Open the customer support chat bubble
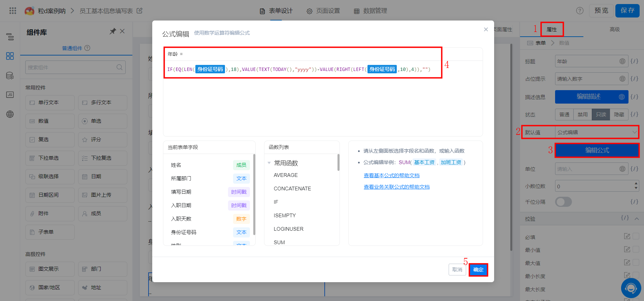The width and height of the screenshot is (644, 301). (x=631, y=288)
